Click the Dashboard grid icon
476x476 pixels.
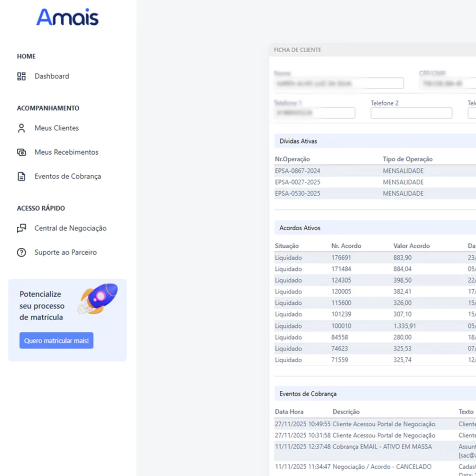21,76
